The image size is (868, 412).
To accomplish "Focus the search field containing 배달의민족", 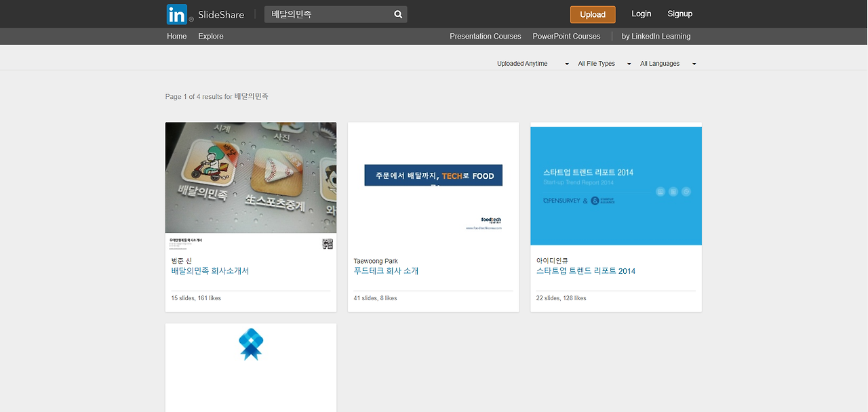I will click(x=336, y=14).
